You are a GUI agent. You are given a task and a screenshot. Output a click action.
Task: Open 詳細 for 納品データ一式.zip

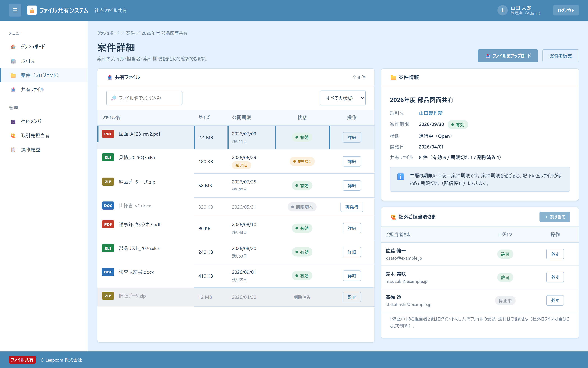tap(352, 186)
